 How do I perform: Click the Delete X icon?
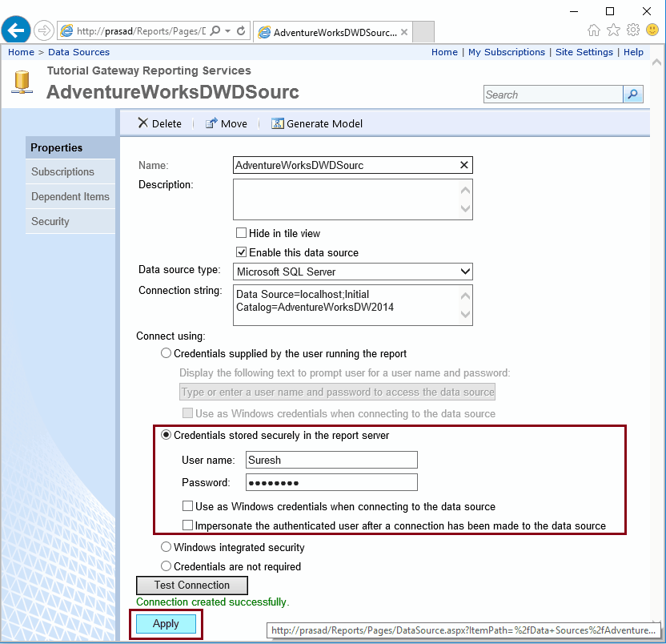point(143,123)
